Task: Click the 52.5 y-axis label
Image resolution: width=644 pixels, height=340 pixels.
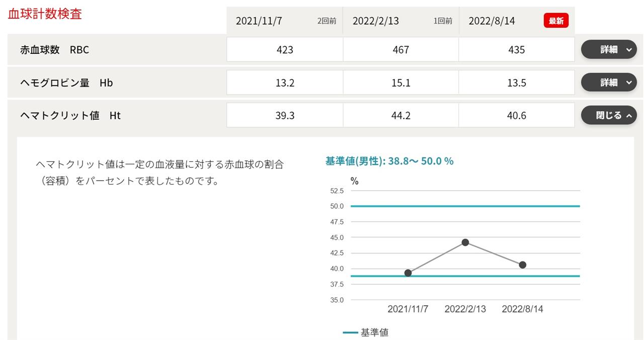Action: 337,191
